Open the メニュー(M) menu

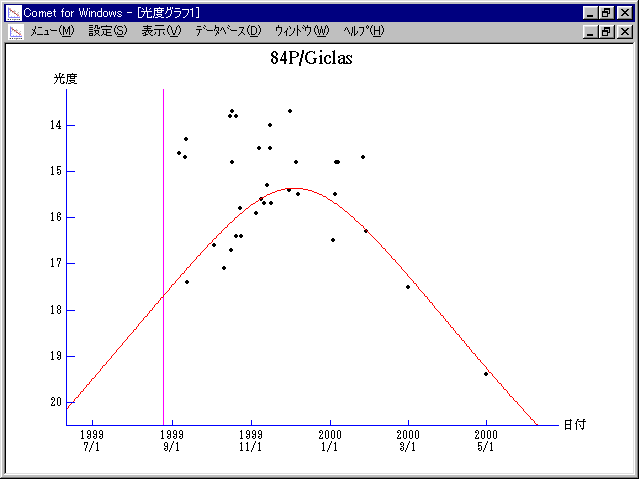coord(52,31)
